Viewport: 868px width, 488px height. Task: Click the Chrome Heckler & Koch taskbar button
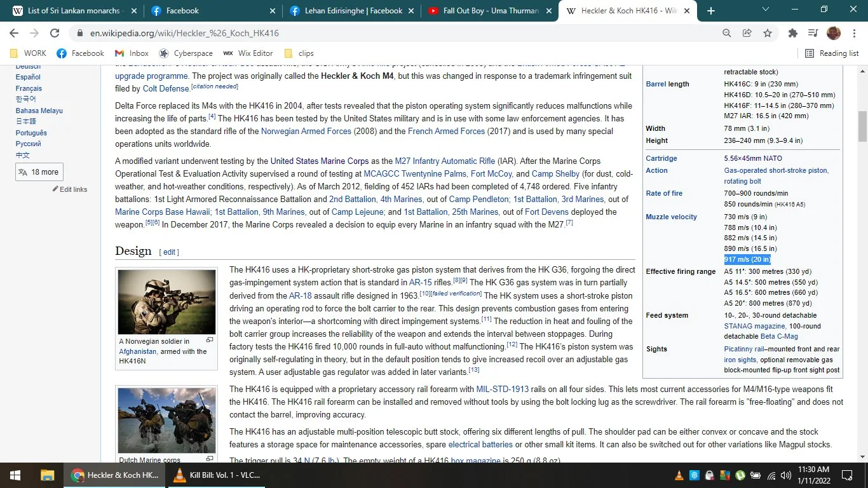pos(115,475)
